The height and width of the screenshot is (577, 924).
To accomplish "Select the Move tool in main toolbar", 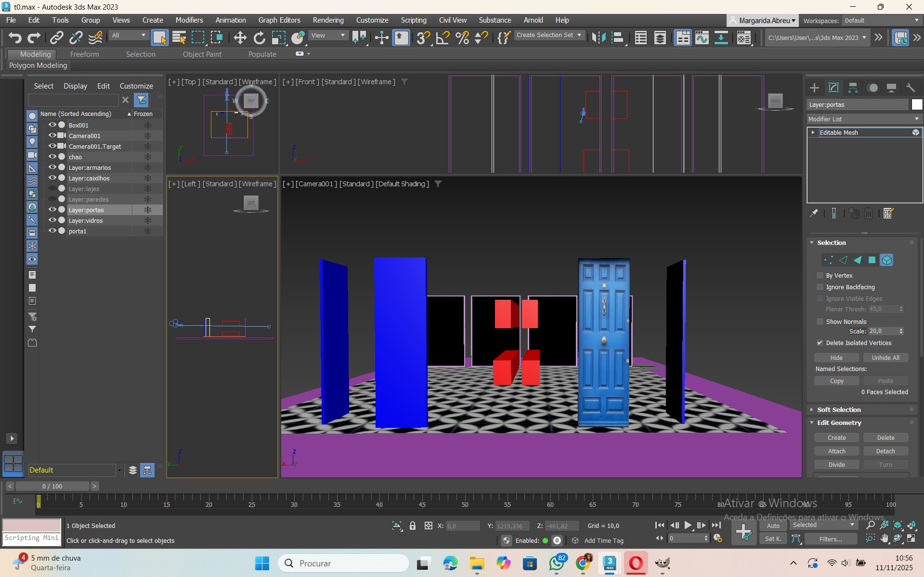I will 240,38.
